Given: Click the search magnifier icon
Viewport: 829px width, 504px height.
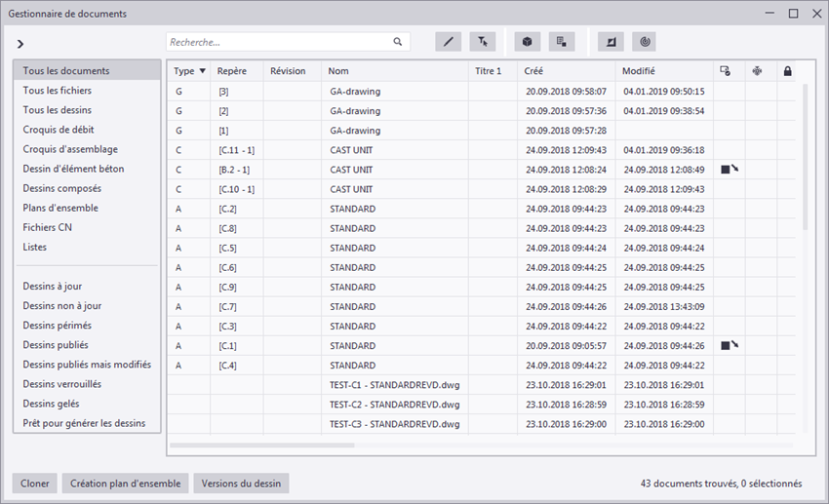Looking at the screenshot, I should point(398,42).
